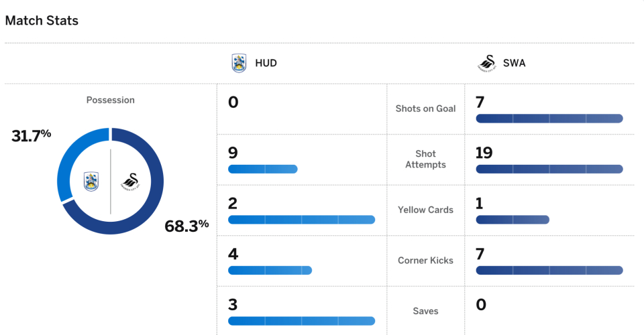Select the Corner Kicks stat label
This screenshot has width=644, height=335.
coord(425,260)
